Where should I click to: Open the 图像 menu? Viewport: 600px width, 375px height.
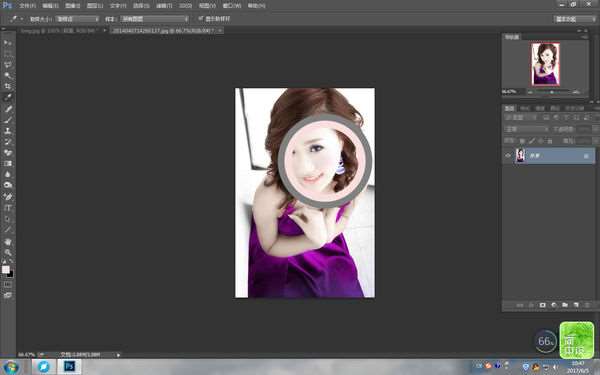(x=72, y=5)
